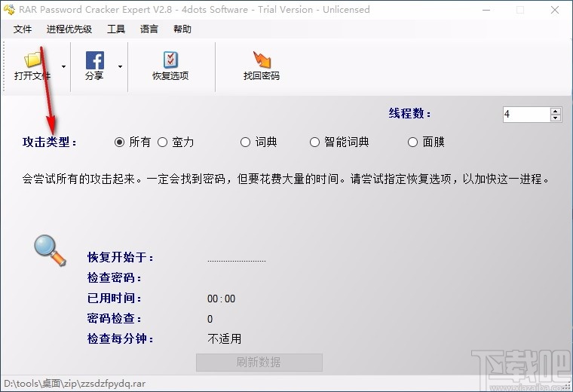The width and height of the screenshot is (573, 392).
Task: Click the 攻击类型 label
Action: 50,142
